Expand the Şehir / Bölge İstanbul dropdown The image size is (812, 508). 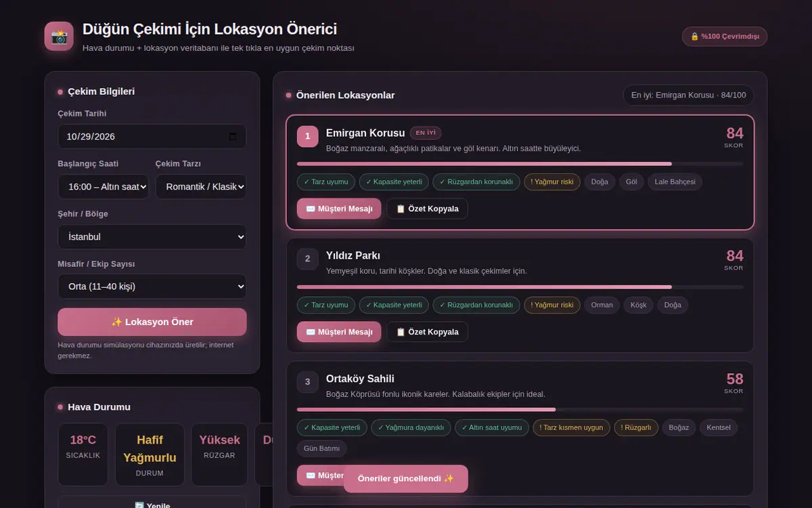coord(152,237)
